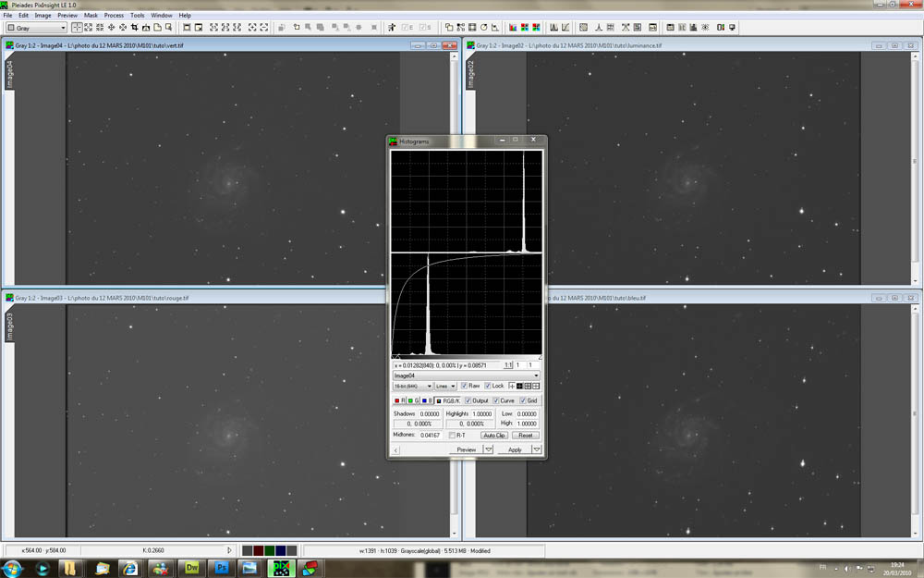The width and height of the screenshot is (924, 578).
Task: Open the Lines plot style dropdown
Action: 446,386
